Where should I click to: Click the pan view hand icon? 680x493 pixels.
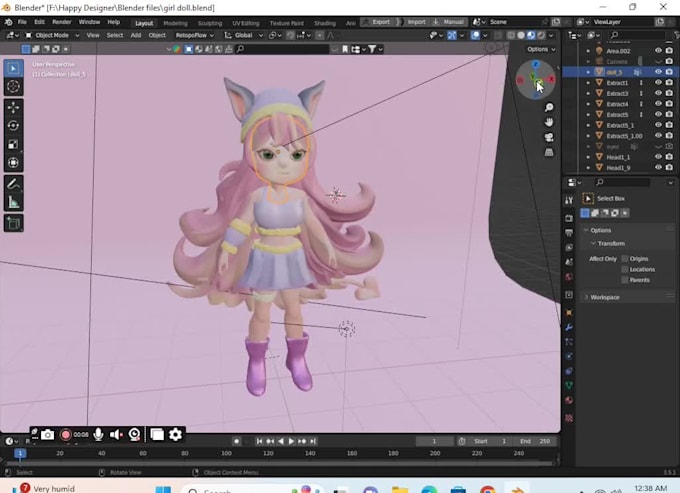point(549,122)
